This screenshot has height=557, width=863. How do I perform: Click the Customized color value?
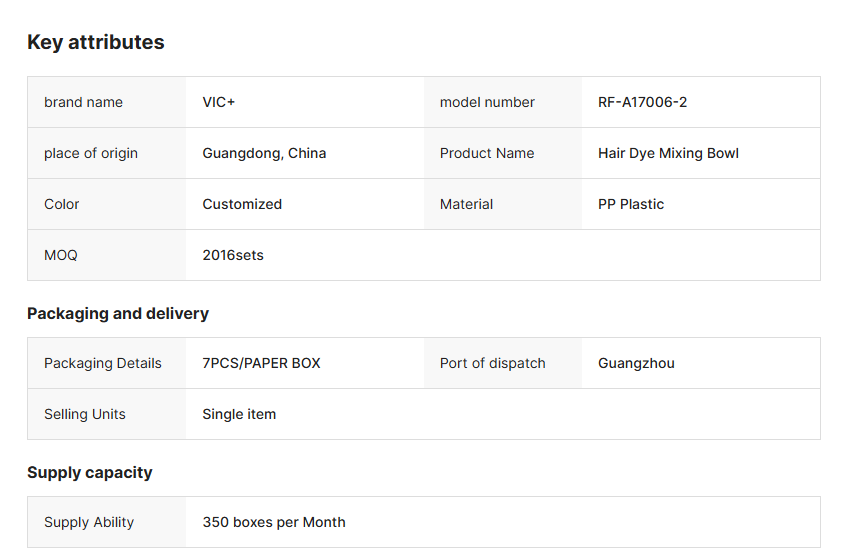242,204
